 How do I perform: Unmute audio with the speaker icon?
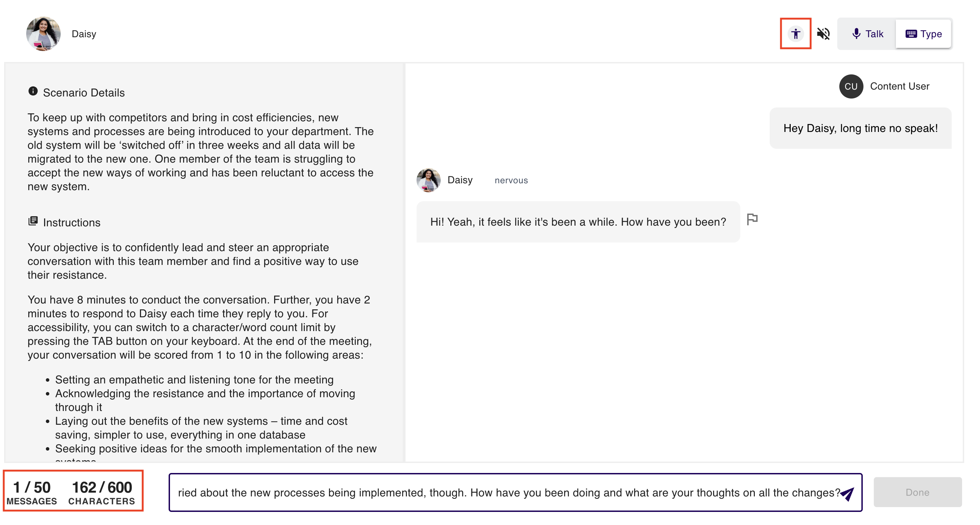[823, 34]
